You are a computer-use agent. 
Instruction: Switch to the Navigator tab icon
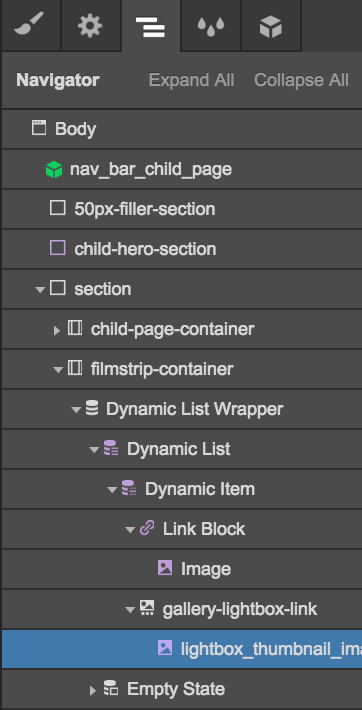pos(150,26)
